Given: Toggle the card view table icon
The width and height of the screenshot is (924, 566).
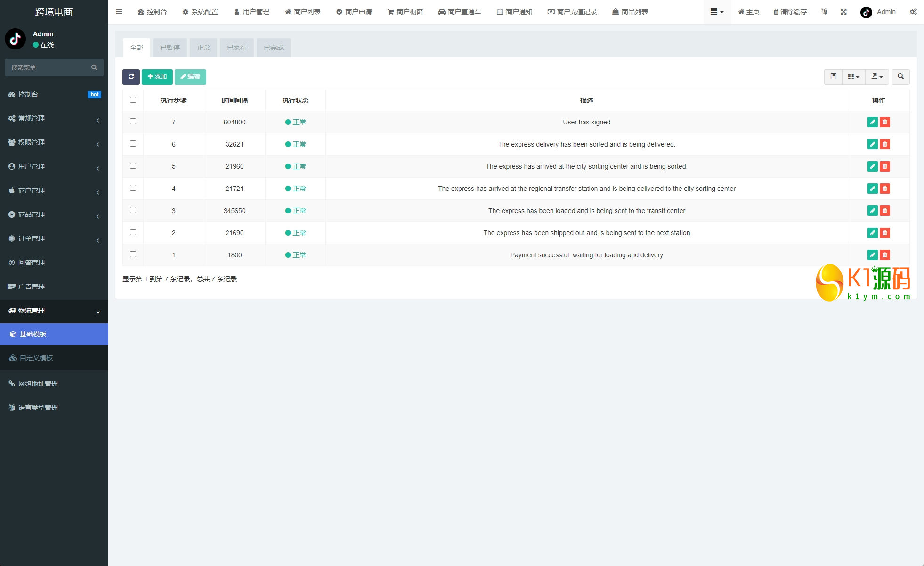Looking at the screenshot, I should point(833,76).
